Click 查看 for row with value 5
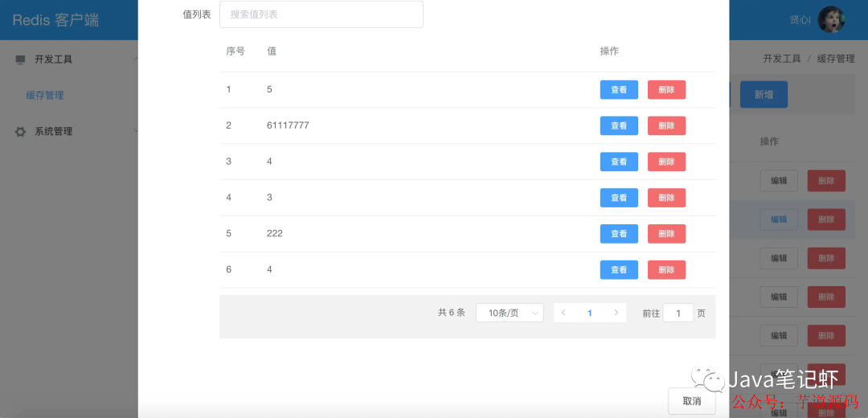 tap(619, 90)
